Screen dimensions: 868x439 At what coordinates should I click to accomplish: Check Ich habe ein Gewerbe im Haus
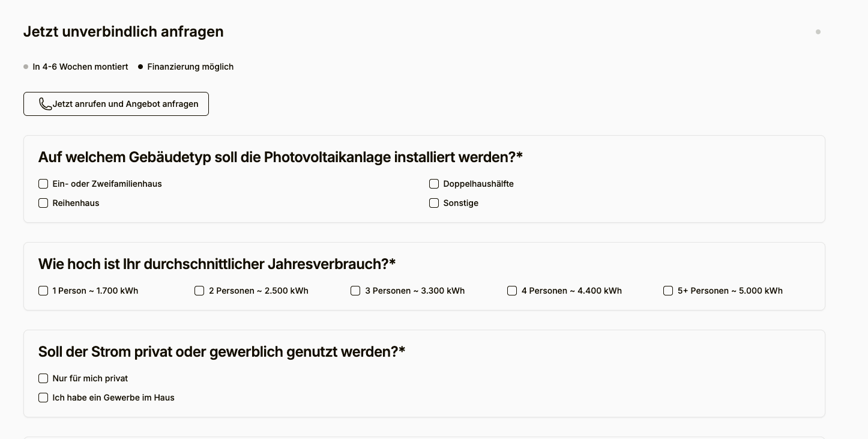point(43,397)
